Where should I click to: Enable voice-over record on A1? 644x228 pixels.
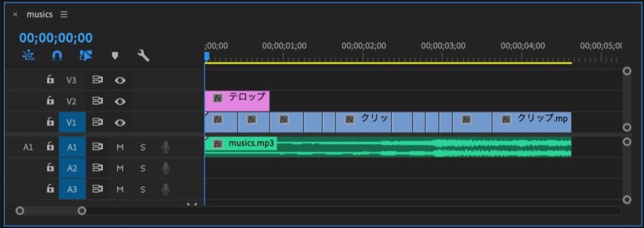(165, 147)
